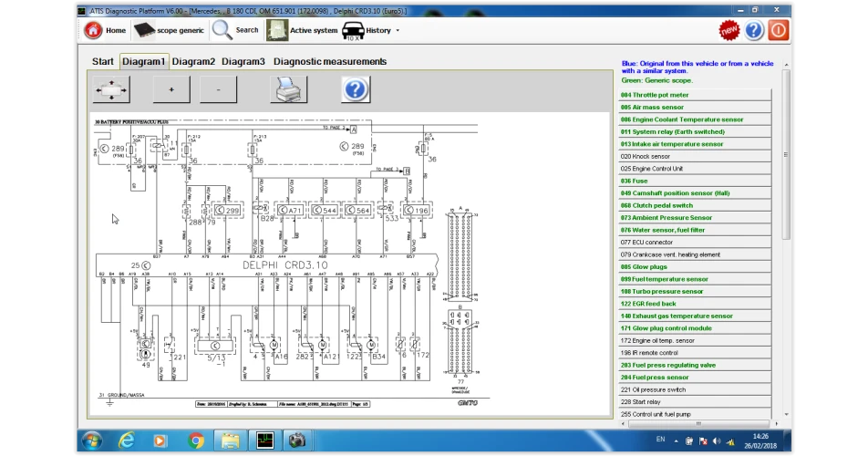
Task: Select Diagram1 tab
Action: (143, 61)
